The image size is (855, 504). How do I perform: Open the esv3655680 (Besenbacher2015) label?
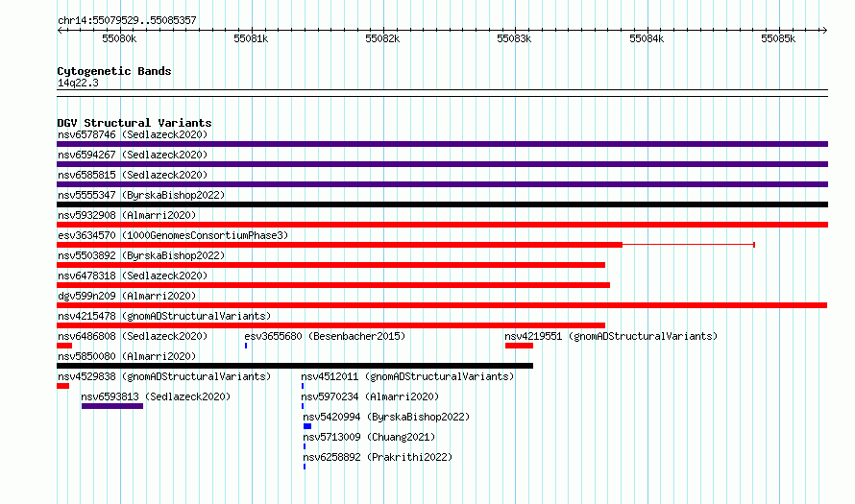point(325,336)
